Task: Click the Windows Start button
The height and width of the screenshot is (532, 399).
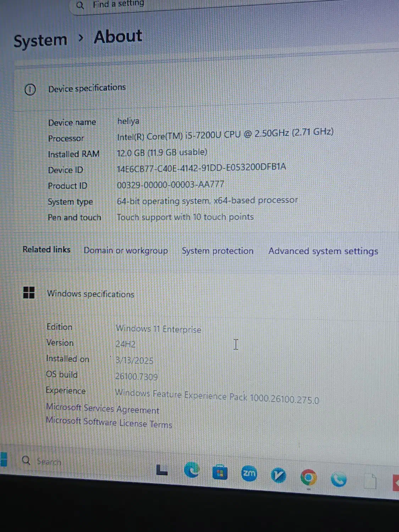Action: [x=3, y=459]
